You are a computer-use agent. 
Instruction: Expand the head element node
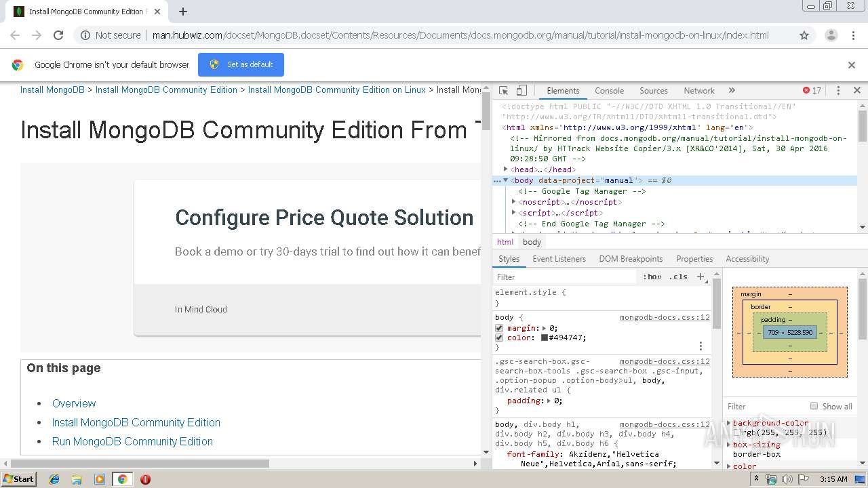pyautogui.click(x=506, y=169)
